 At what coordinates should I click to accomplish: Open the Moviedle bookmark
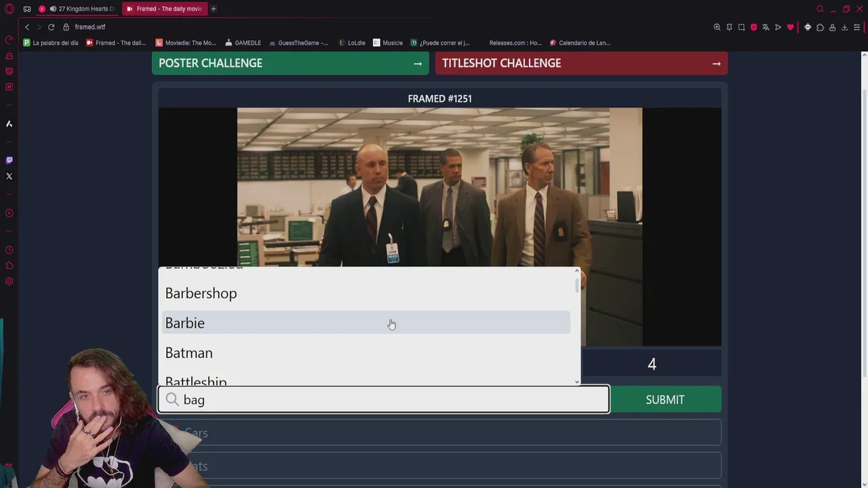click(186, 43)
